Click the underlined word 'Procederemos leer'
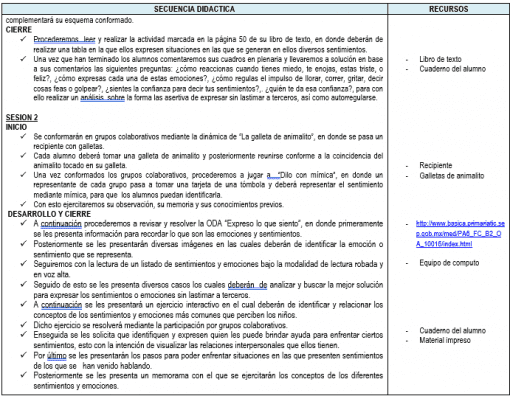Viewport: 510px width, 396px height. pos(64,39)
